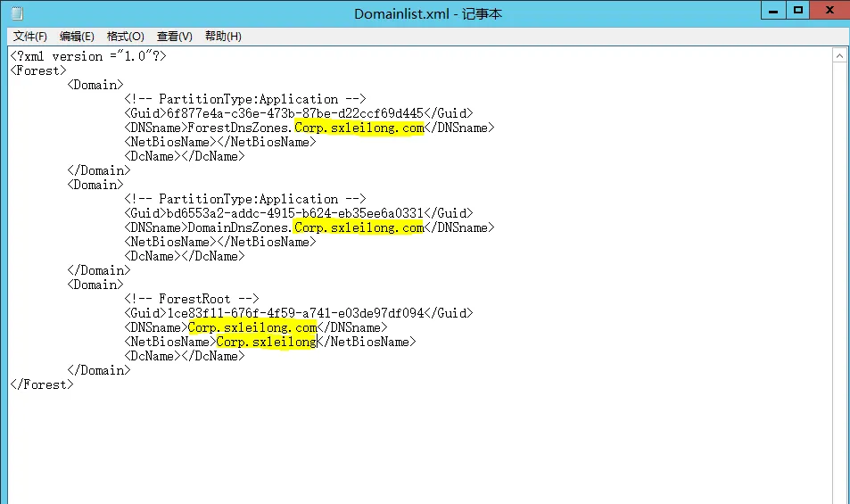This screenshot has width=850, height=504.
Task: Click the vertical scrollbar track
Action: [840, 268]
